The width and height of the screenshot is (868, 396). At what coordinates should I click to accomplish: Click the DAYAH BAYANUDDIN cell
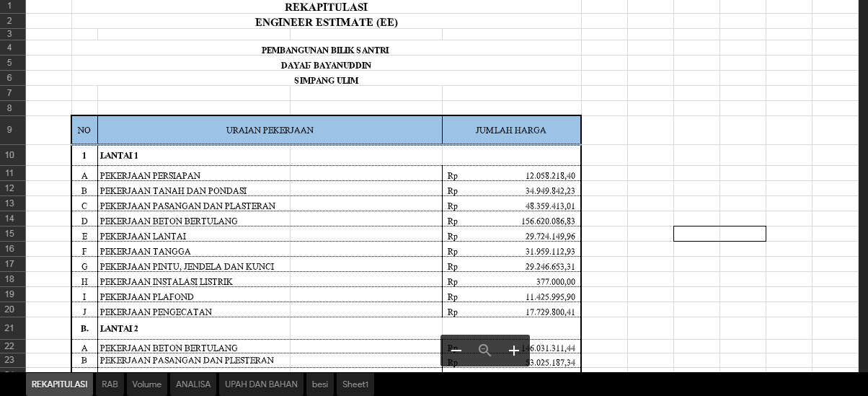click(x=326, y=66)
